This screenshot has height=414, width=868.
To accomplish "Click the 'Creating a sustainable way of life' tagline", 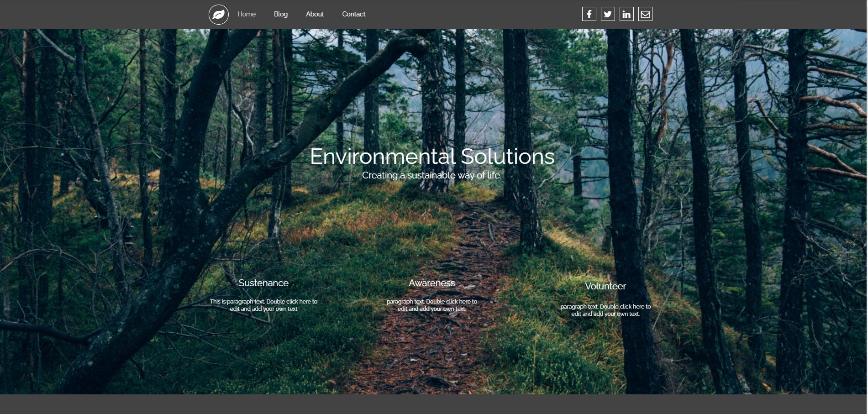I will coord(431,175).
